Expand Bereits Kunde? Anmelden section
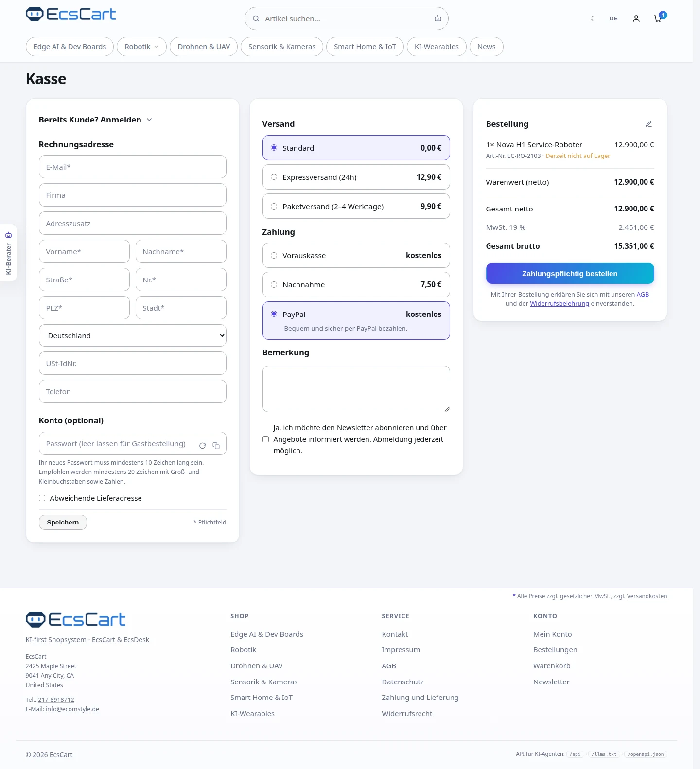The image size is (700, 769). pos(95,120)
